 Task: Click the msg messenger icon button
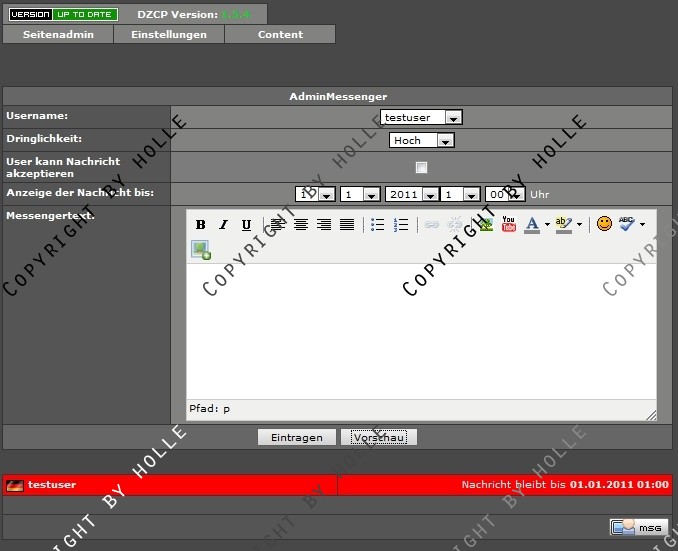tap(639, 527)
